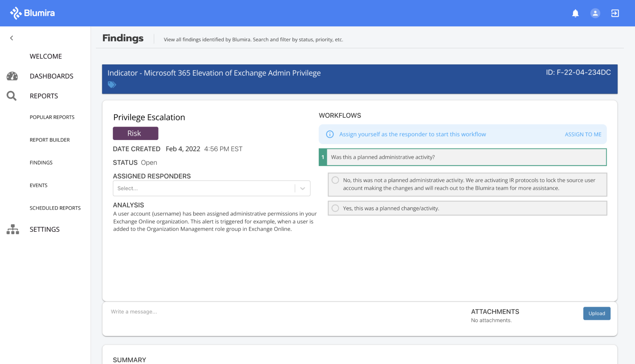
Task: Click the date 'Feb 4, 2022'
Action: (183, 149)
